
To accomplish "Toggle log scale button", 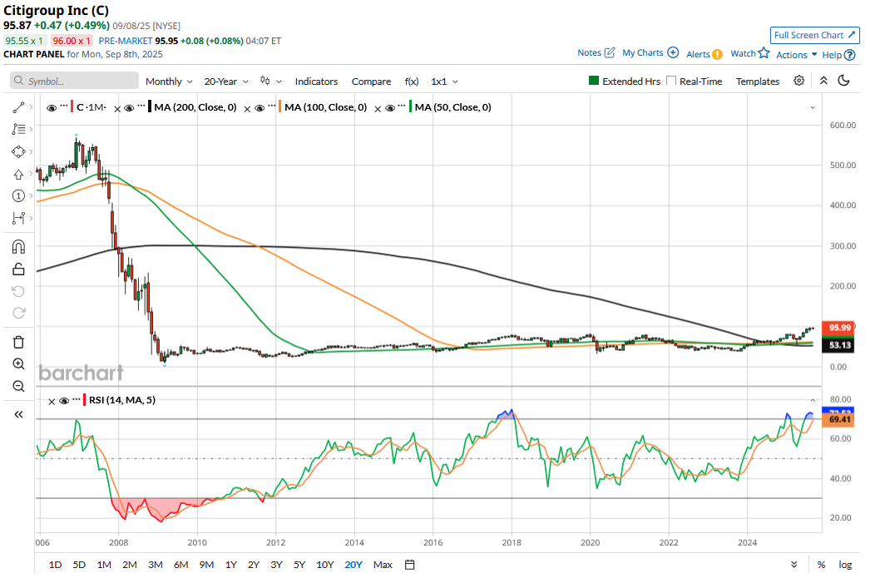I will coord(845,565).
